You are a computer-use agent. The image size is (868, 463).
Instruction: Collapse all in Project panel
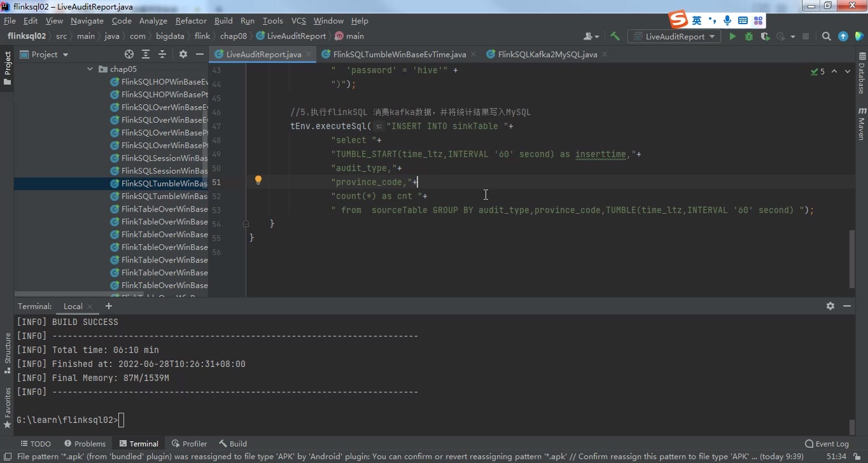pyautogui.click(x=162, y=55)
